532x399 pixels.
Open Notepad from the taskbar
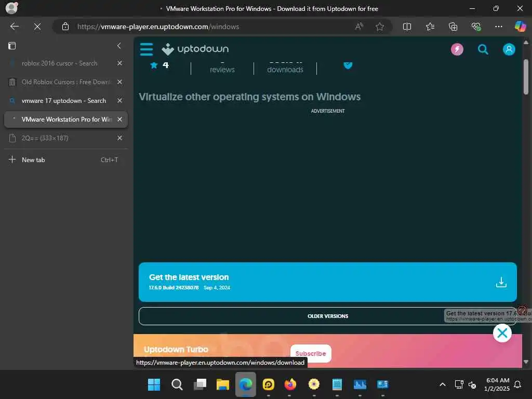tap(337, 384)
